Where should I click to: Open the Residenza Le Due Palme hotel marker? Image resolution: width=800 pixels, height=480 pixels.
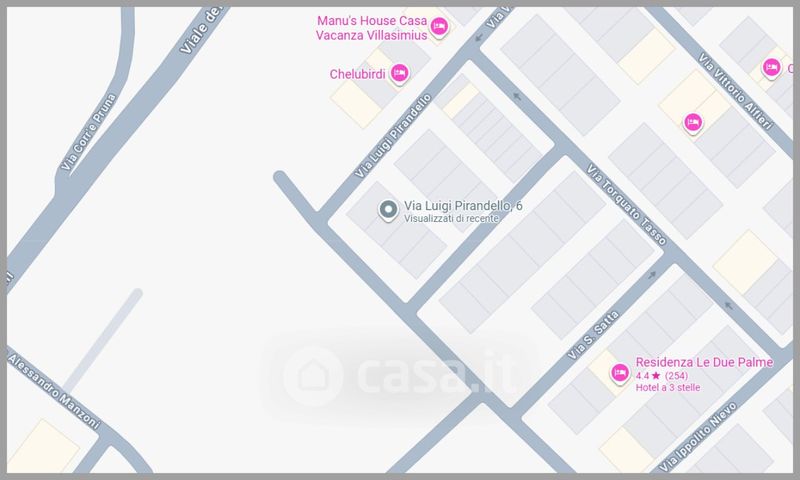619,373
